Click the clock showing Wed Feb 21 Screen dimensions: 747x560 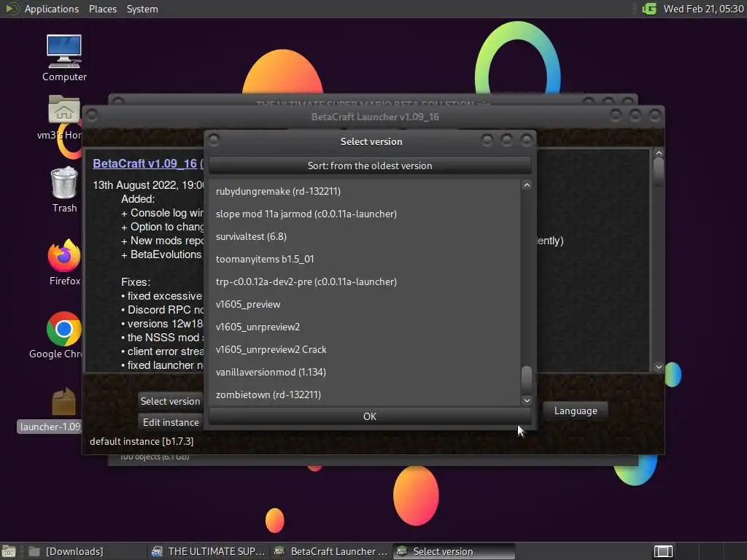pyautogui.click(x=703, y=9)
